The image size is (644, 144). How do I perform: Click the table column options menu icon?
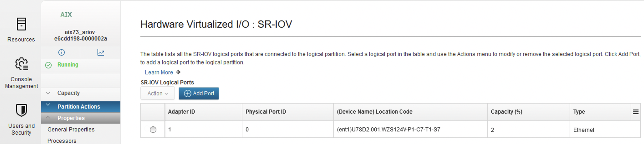pyautogui.click(x=636, y=112)
